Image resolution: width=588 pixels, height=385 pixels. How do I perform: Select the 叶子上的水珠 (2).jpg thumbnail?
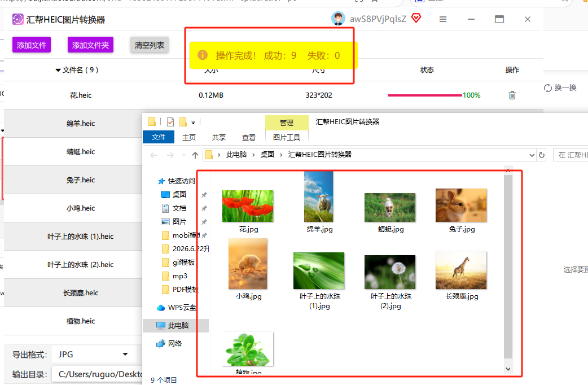point(390,272)
